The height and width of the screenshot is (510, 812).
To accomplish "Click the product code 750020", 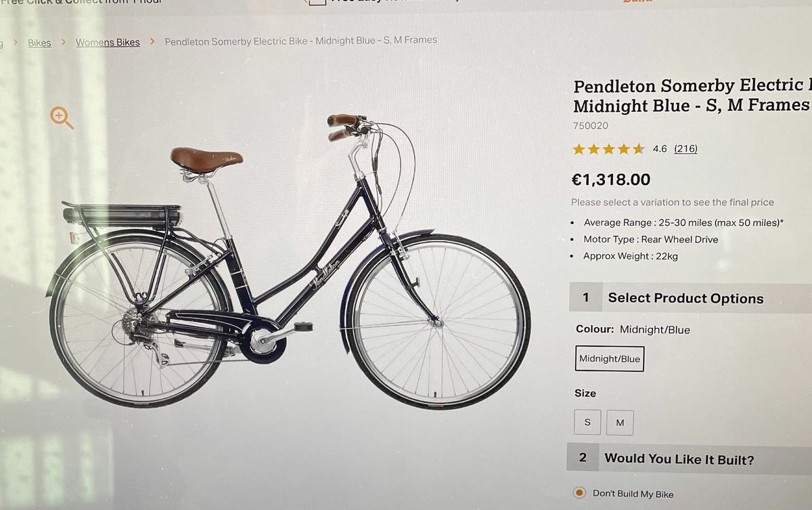I will tap(591, 125).
